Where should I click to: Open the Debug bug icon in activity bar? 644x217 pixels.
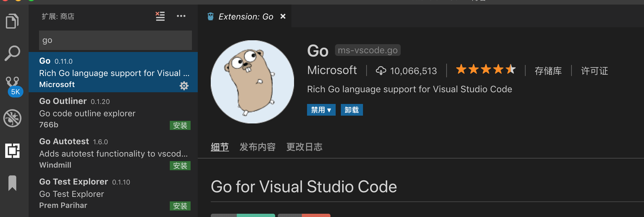coord(12,118)
